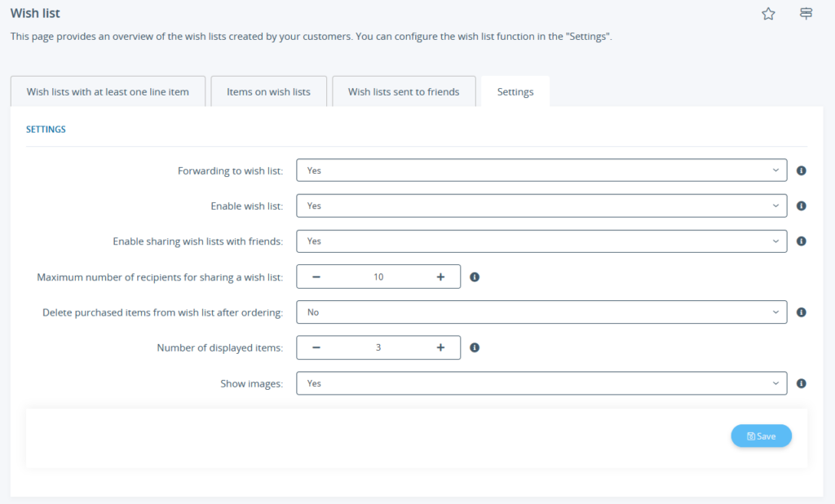Click the info icon beside Show images
This screenshot has width=835, height=504.
point(801,382)
